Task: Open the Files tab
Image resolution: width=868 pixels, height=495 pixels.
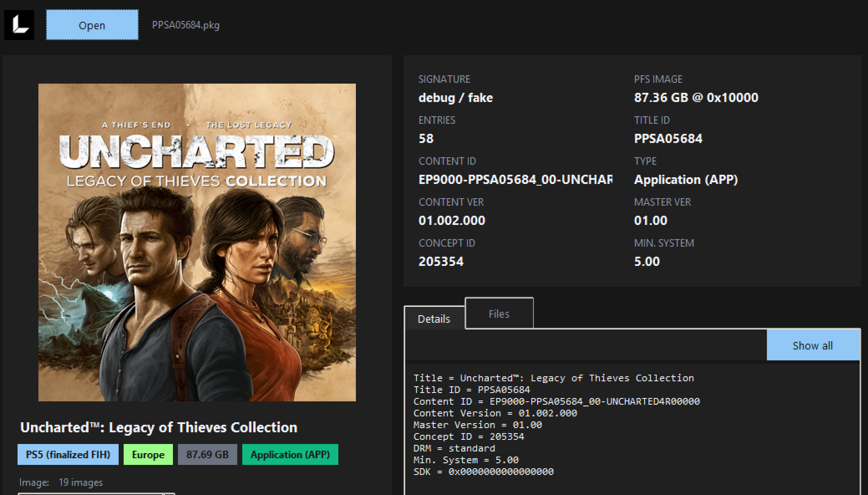Action: coord(499,314)
